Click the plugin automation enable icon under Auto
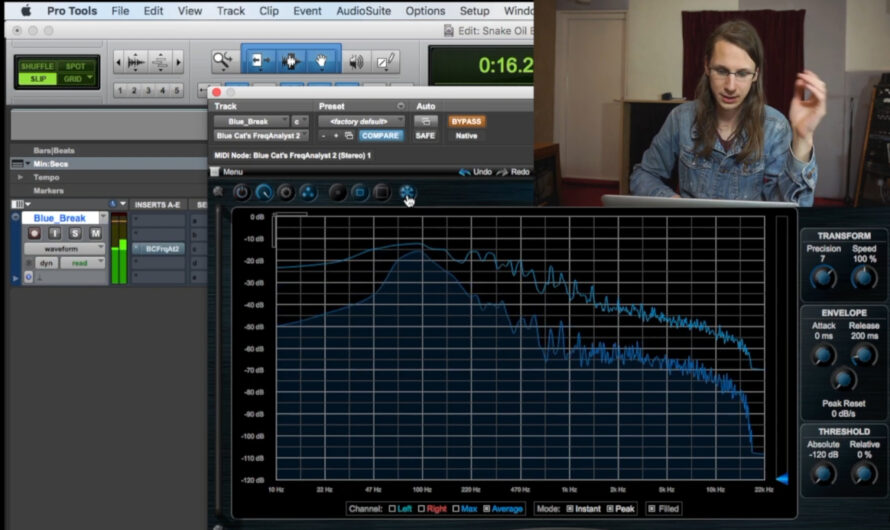This screenshot has height=530, width=890. [x=425, y=121]
